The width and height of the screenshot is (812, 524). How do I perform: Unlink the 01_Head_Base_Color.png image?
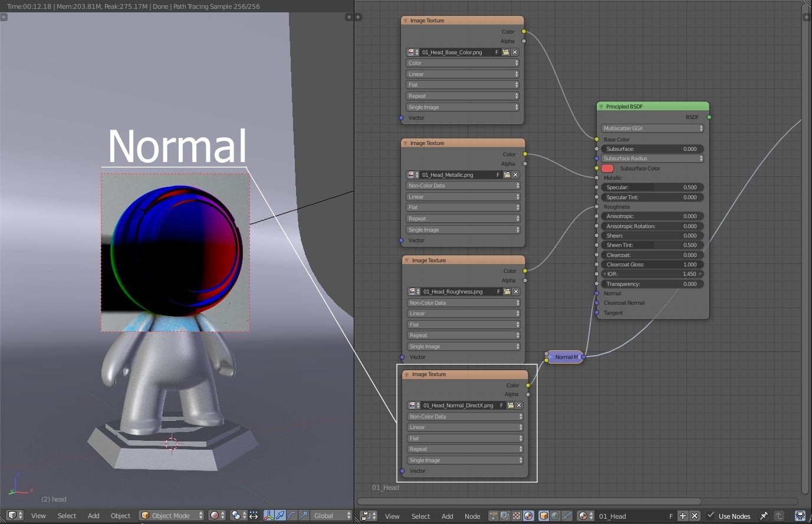(515, 52)
